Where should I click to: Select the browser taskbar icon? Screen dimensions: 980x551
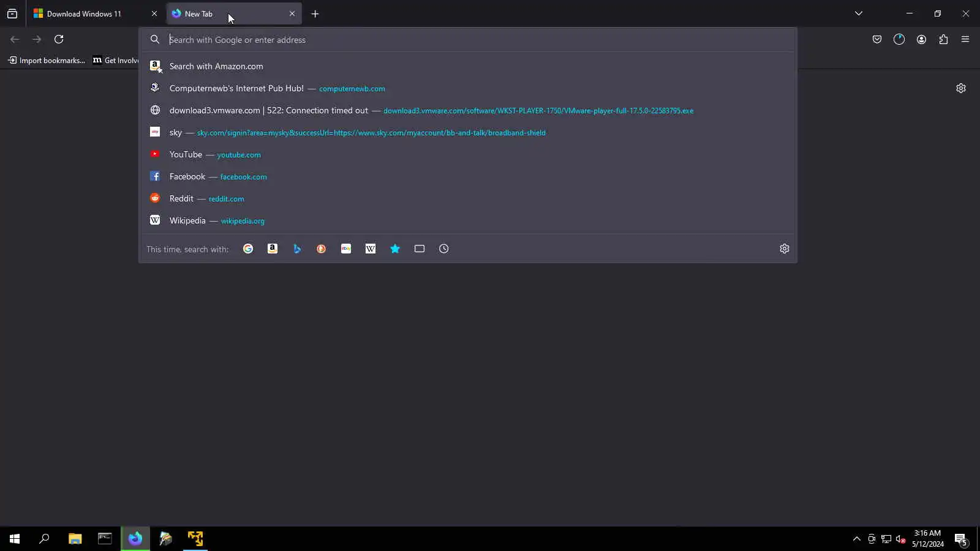point(135,539)
